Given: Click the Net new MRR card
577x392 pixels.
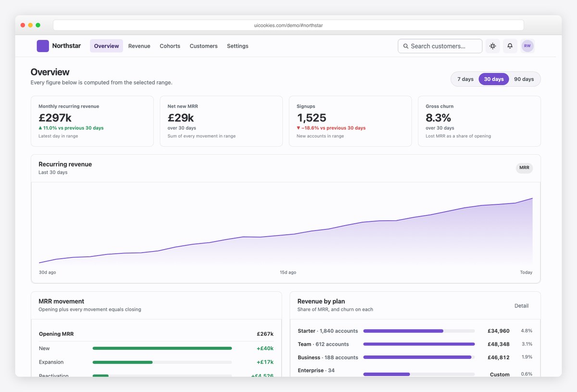Looking at the screenshot, I should (221, 121).
